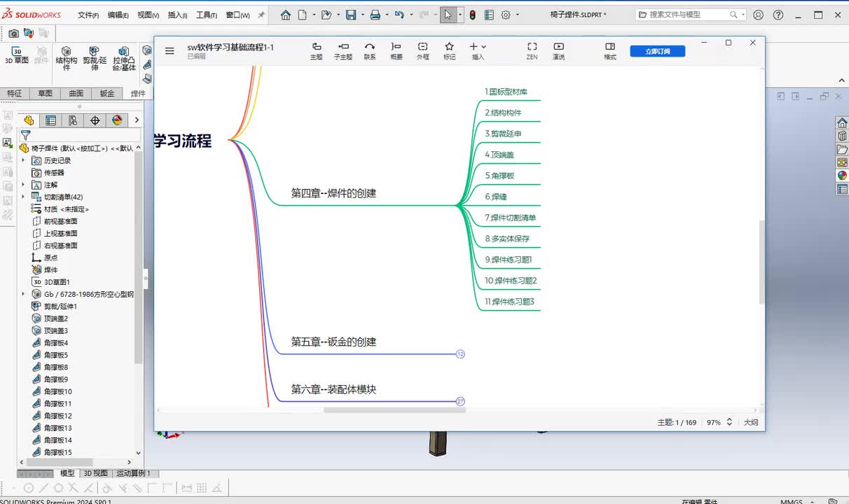The height and width of the screenshot is (504, 849).
Task: Open a file using the SolidWorks toolbar
Action: pos(326,15)
